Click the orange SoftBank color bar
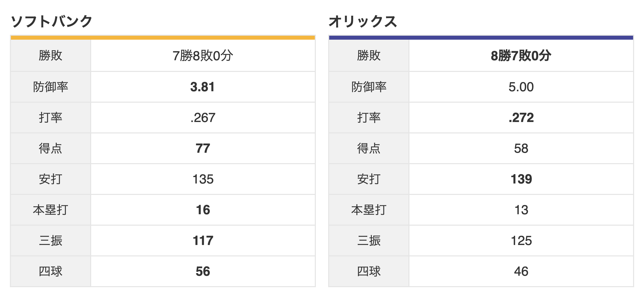Screen dimensions: 644x305 (x=163, y=38)
